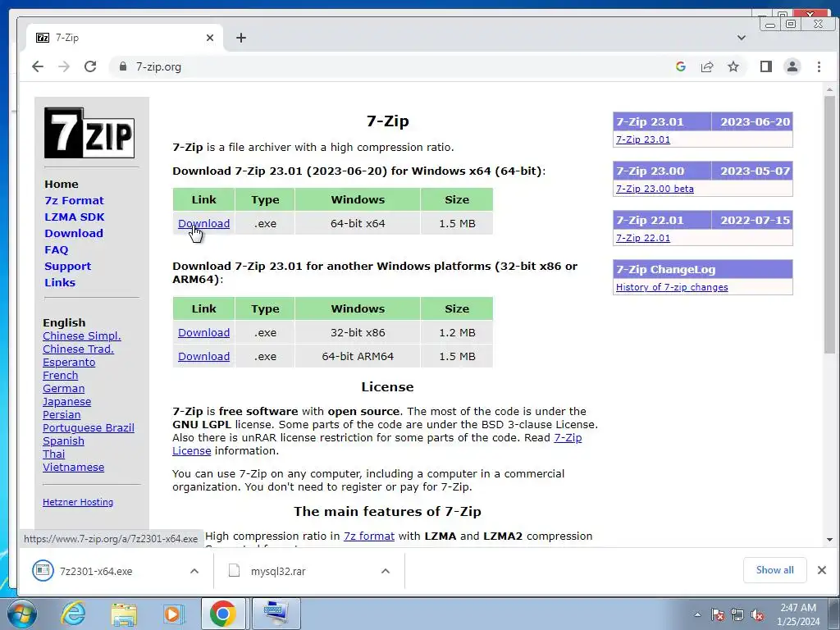Download the 64-bit x64 .exe
This screenshot has width=840, height=630.
coord(203,223)
